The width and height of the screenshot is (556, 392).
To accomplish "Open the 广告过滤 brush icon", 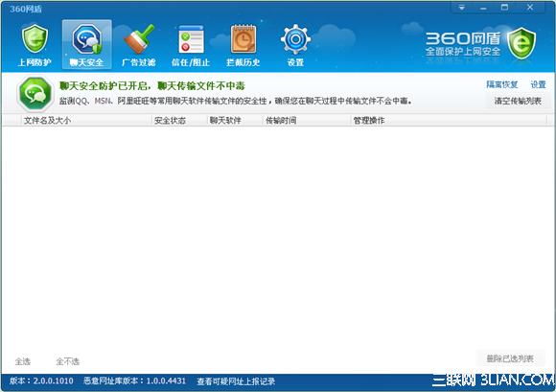I will 139,38.
